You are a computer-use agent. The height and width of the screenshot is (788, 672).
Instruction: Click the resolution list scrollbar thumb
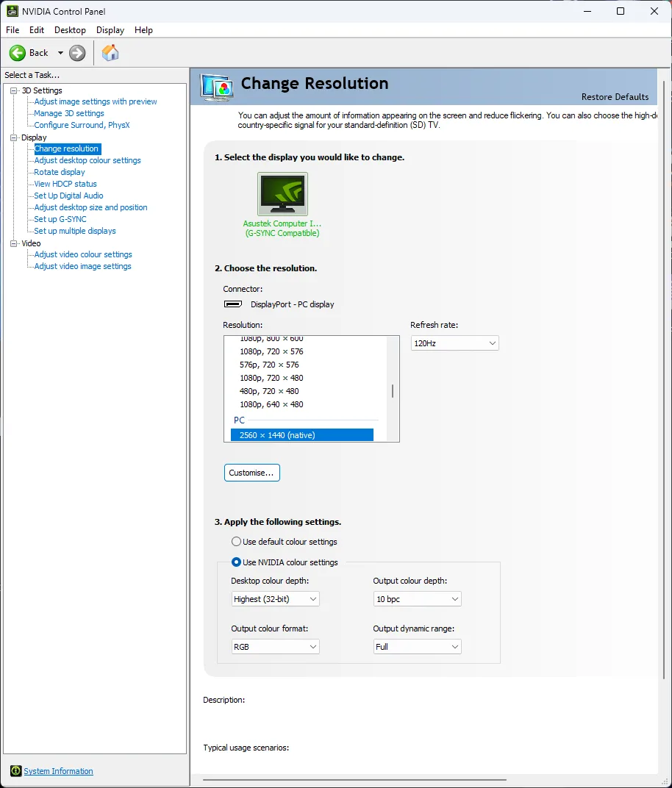393,391
